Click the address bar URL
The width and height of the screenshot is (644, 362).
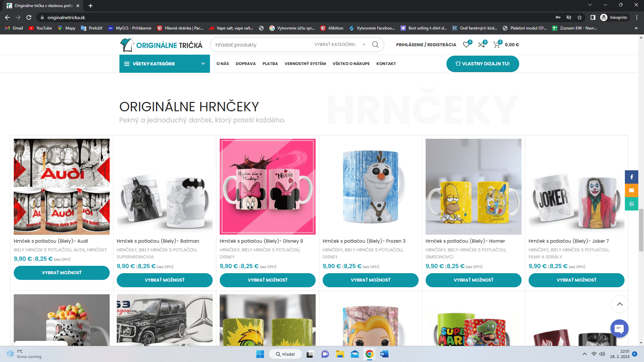click(66, 17)
